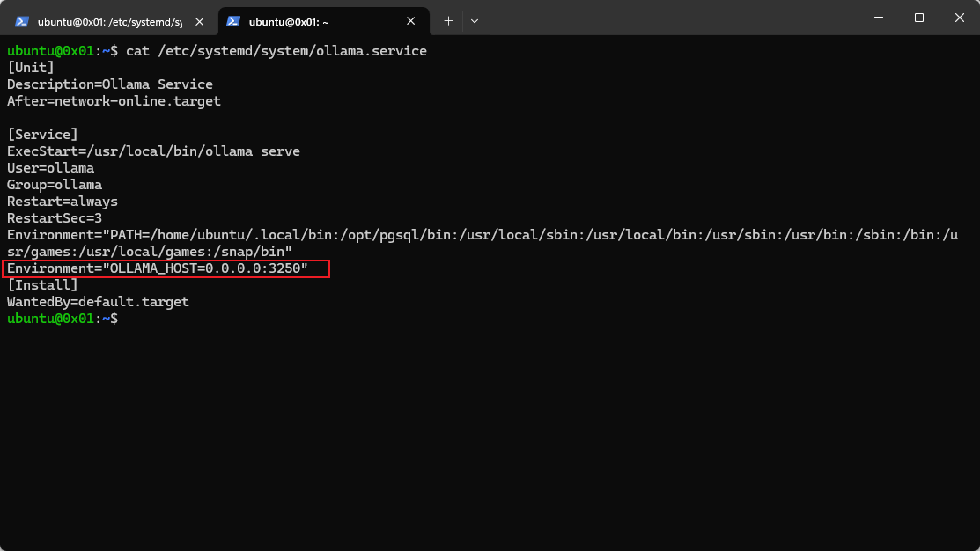
Task: Maximize the terminal window
Action: pos(918,18)
